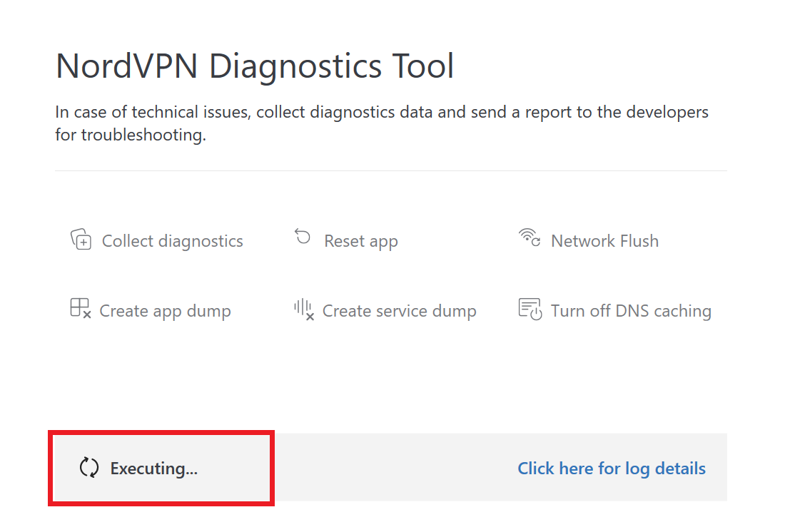Open the Click here for log details link
The height and width of the screenshot is (532, 785).
(612, 469)
